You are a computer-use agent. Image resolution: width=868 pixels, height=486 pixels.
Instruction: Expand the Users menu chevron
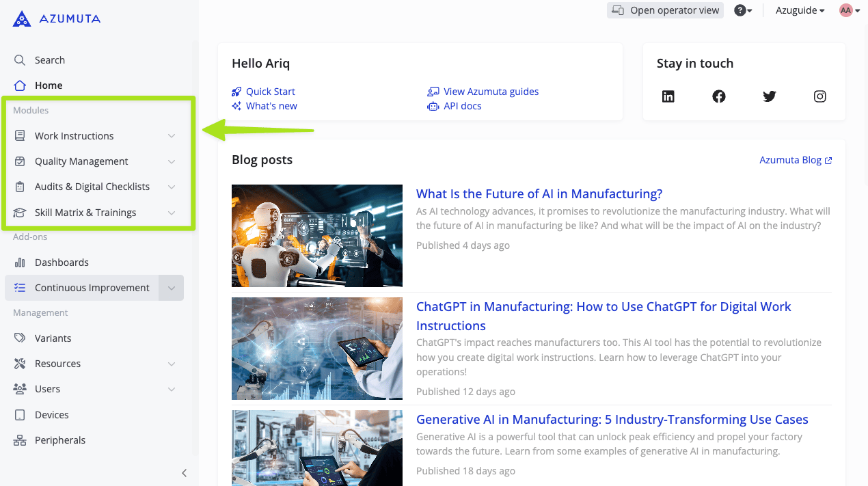[172, 389]
